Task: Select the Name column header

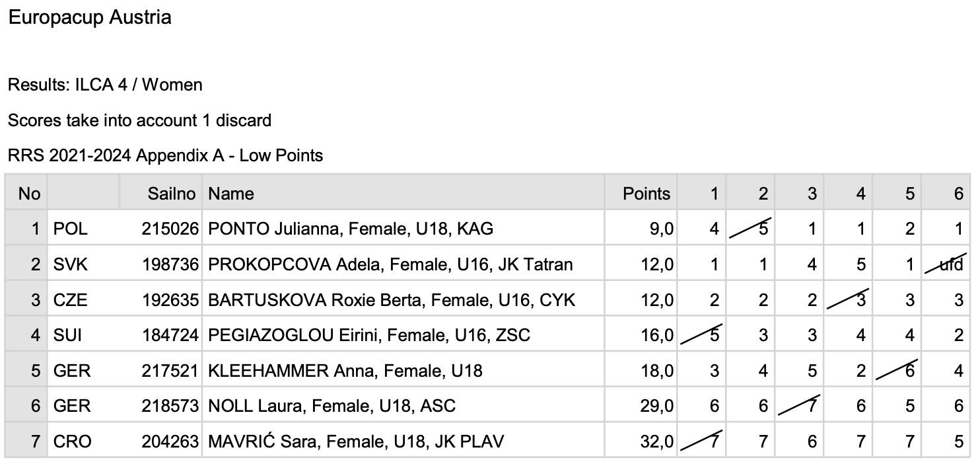Action: pos(403,193)
